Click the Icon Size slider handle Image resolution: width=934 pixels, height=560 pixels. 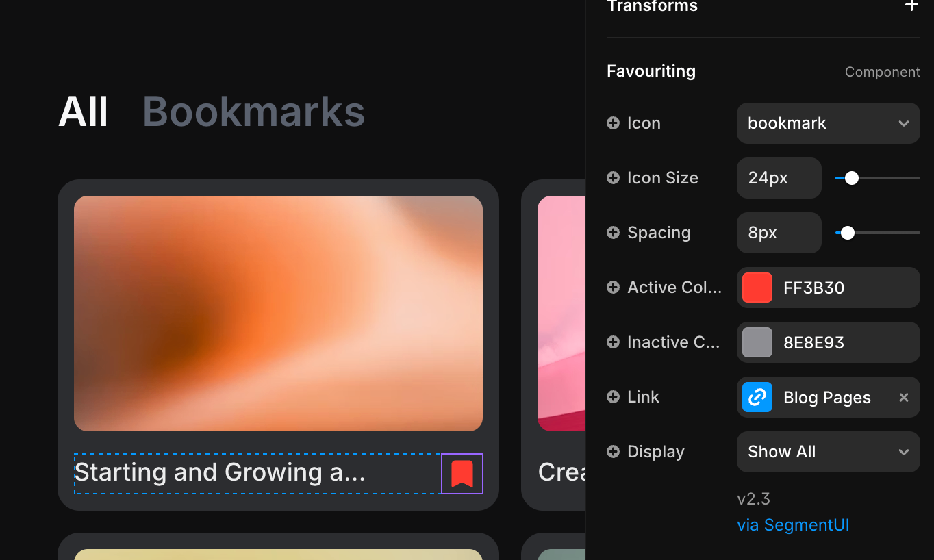tap(852, 178)
